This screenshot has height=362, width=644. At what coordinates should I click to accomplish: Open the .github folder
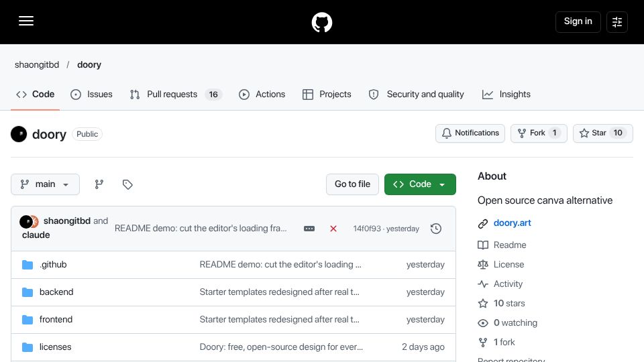click(53, 265)
